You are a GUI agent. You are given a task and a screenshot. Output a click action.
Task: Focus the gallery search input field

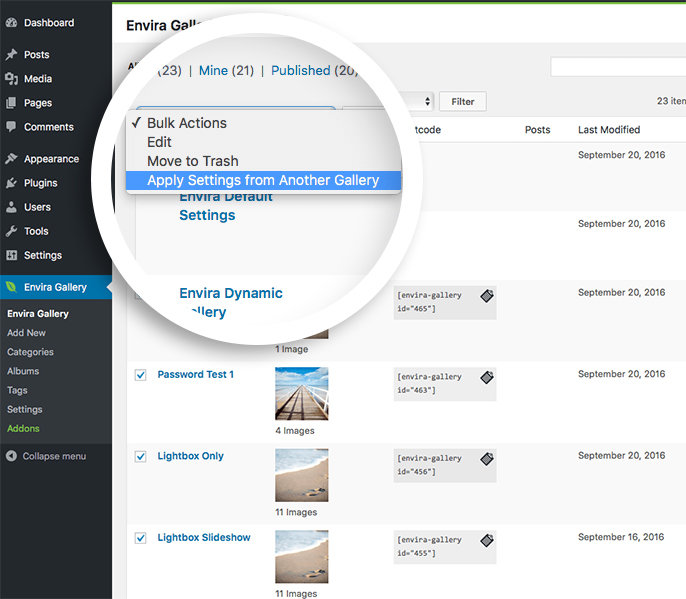point(618,67)
